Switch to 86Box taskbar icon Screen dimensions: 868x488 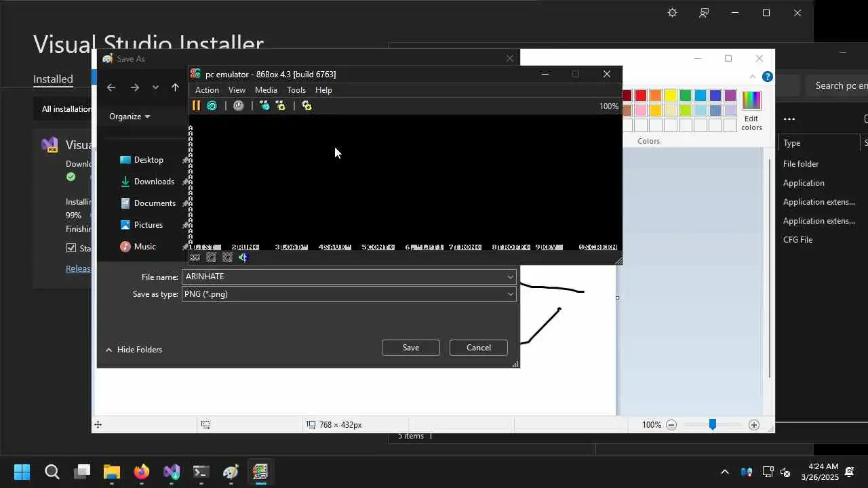pos(261,472)
